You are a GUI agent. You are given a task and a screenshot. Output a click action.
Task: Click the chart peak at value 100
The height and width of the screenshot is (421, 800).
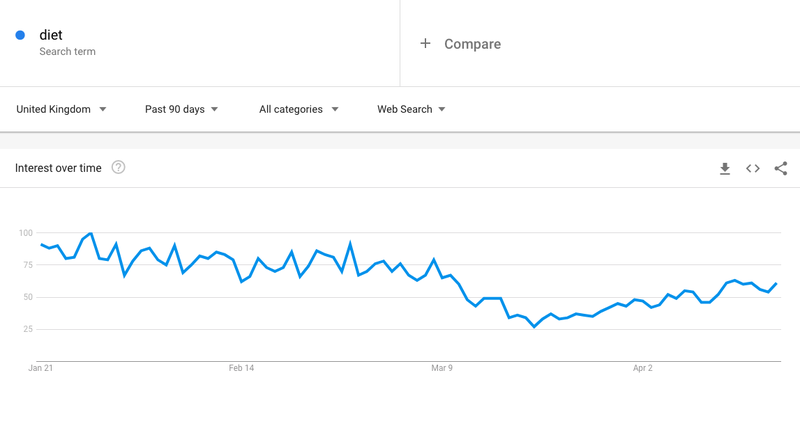point(90,233)
